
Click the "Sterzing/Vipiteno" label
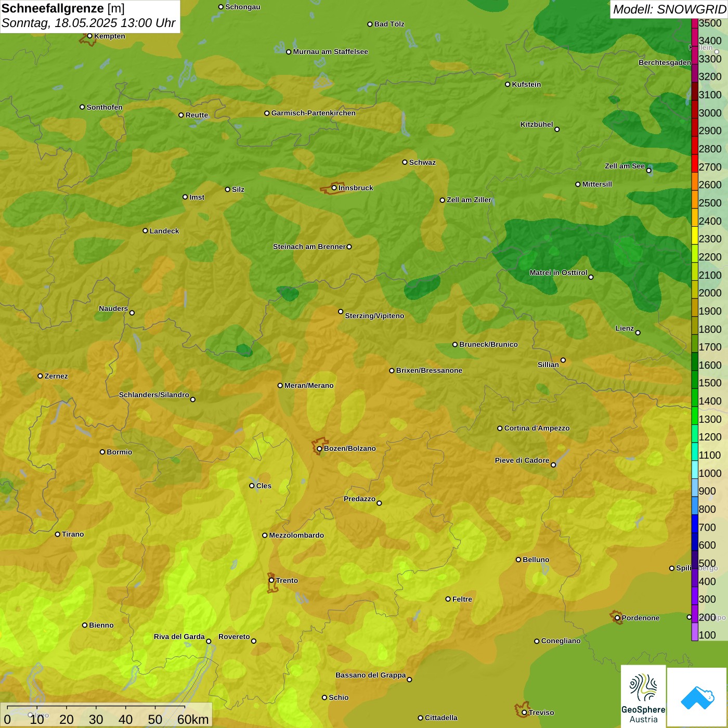[374, 316]
